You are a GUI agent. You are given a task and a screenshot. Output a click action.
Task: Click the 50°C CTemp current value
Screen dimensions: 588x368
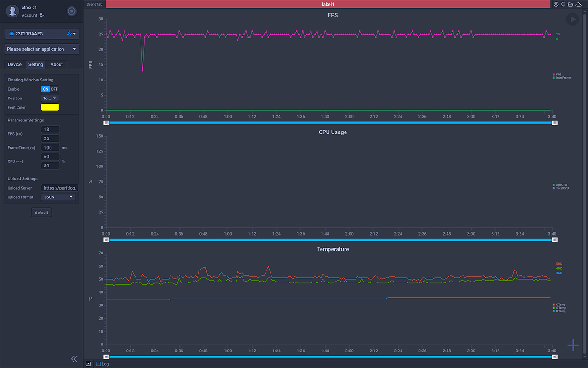click(559, 264)
